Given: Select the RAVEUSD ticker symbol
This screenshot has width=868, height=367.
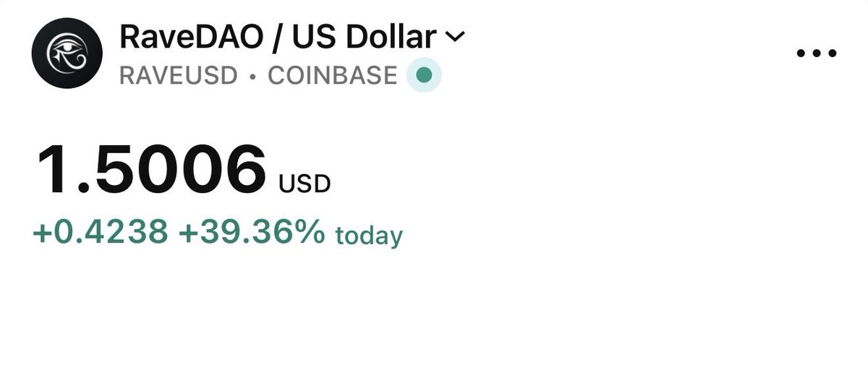Looking at the screenshot, I should coord(178,75).
